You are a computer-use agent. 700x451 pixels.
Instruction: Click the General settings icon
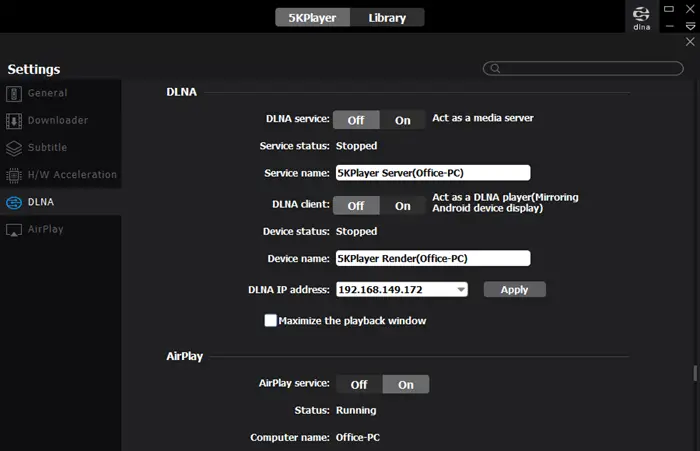coord(14,94)
